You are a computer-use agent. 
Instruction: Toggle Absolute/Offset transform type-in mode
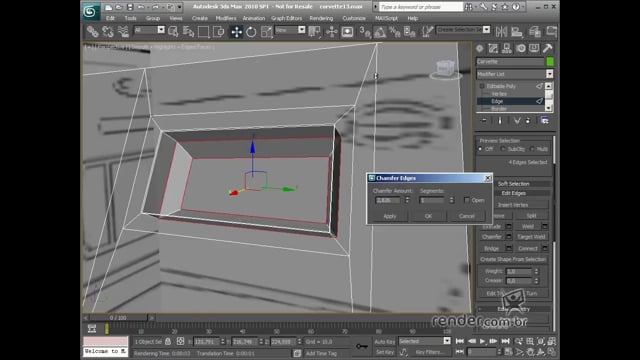(x=180, y=341)
